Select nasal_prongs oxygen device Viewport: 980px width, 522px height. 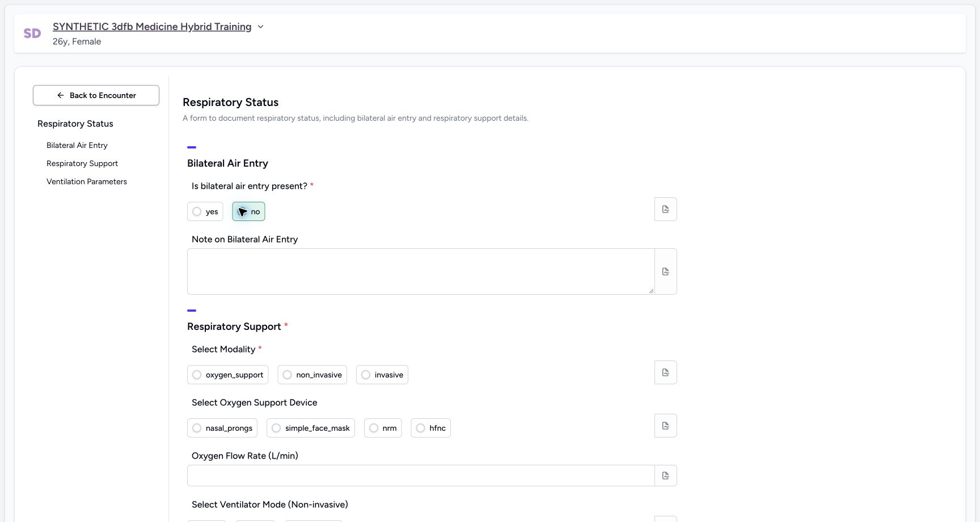pyautogui.click(x=222, y=428)
